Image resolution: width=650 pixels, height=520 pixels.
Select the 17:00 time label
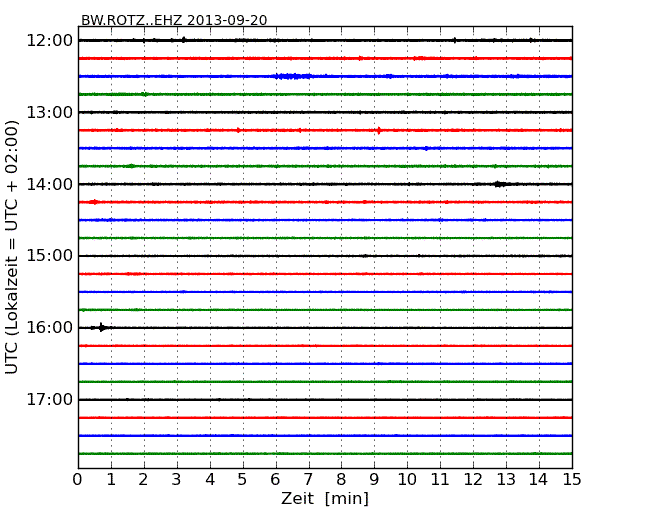click(49, 399)
